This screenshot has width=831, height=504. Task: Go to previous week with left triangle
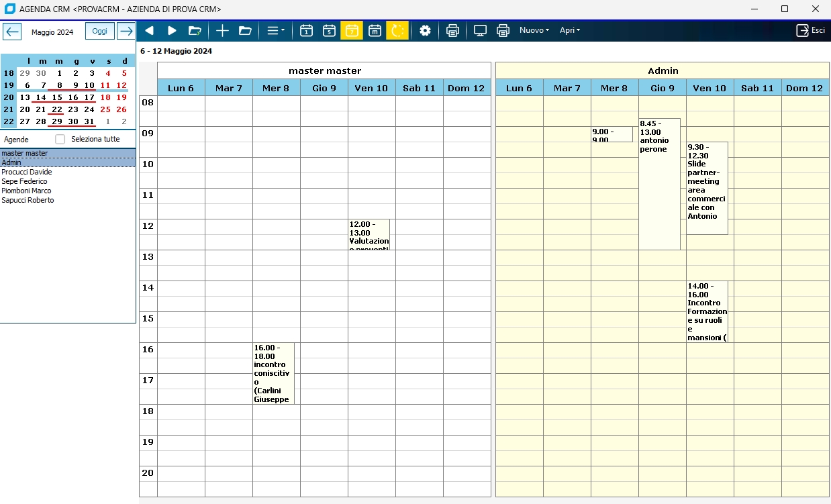[150, 30]
